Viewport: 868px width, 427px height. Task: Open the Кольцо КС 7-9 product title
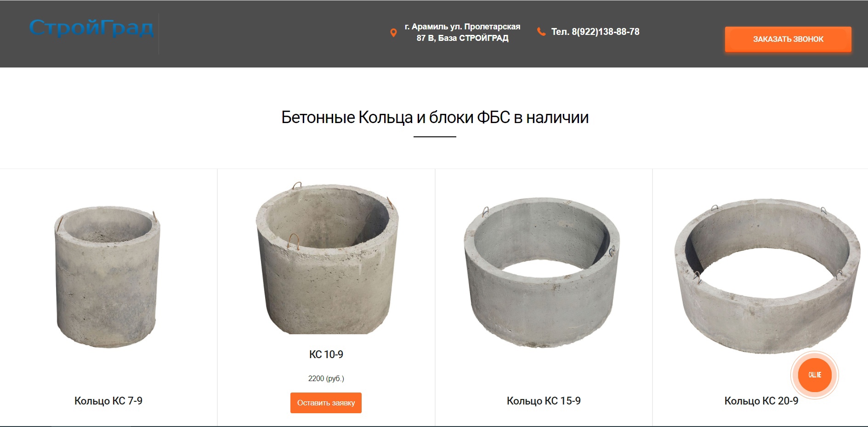pyautogui.click(x=108, y=401)
